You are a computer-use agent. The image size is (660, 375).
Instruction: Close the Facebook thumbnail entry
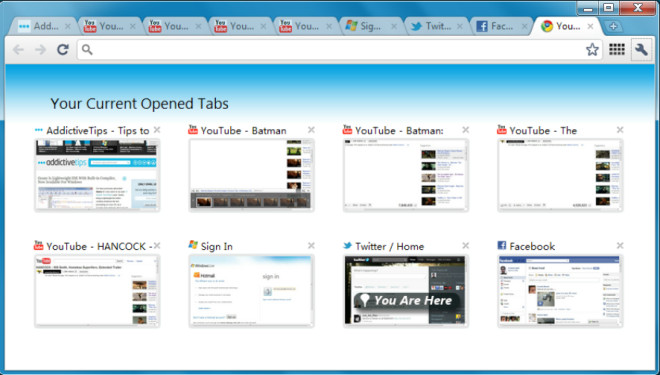click(620, 245)
